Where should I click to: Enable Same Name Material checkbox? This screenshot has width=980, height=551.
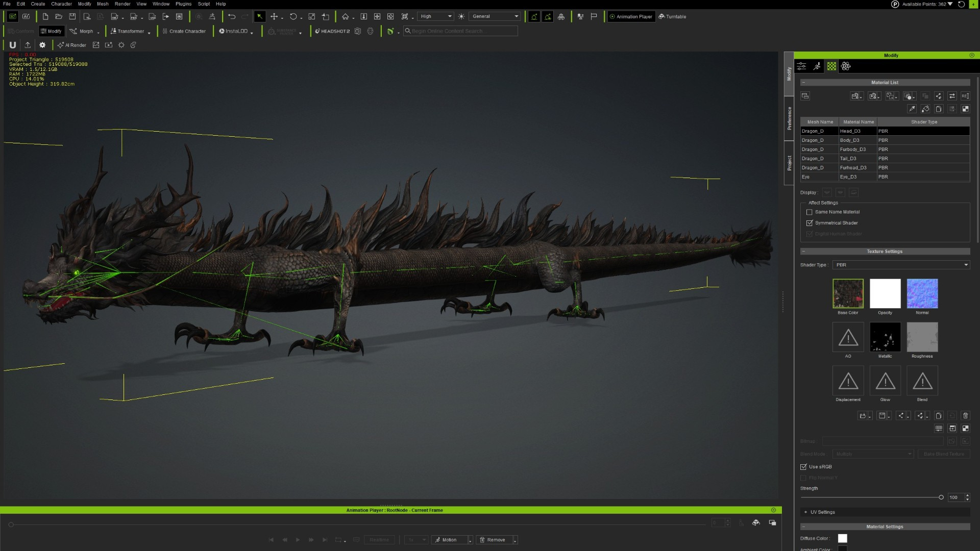(x=809, y=212)
